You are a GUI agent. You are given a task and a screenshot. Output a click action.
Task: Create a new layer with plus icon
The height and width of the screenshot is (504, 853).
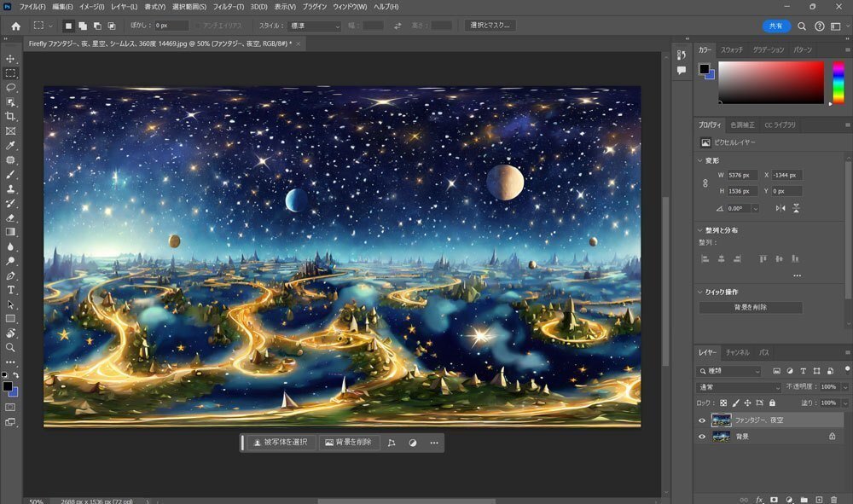point(819,500)
